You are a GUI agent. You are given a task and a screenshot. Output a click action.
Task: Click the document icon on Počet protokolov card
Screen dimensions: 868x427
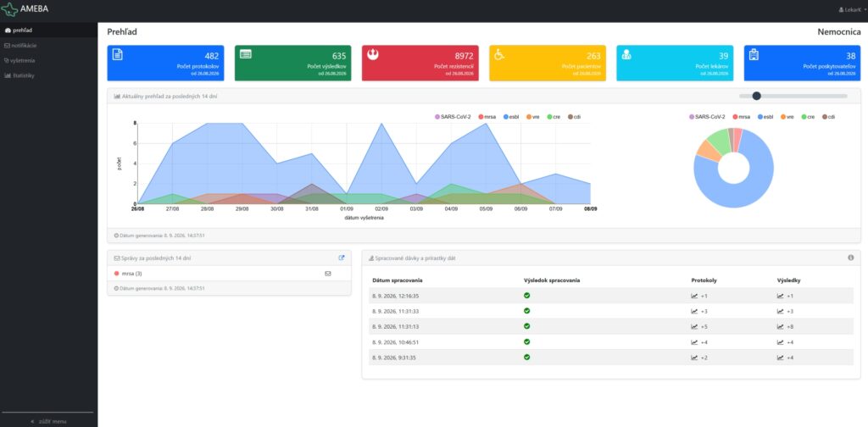coord(117,54)
